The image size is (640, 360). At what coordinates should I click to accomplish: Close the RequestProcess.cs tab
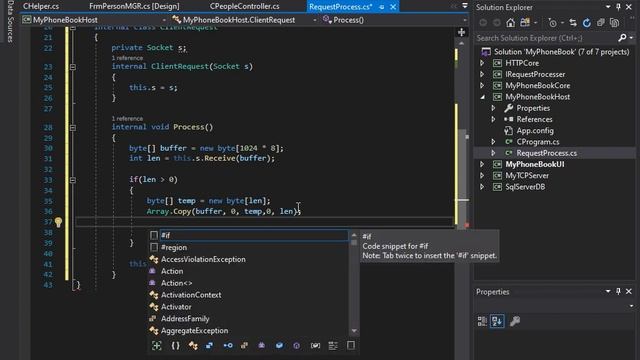pyautogui.click(x=393, y=7)
